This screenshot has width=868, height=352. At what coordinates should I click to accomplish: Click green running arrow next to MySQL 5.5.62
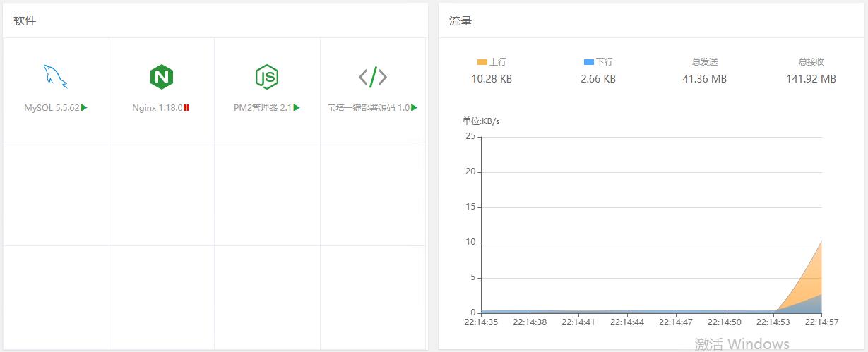click(84, 108)
